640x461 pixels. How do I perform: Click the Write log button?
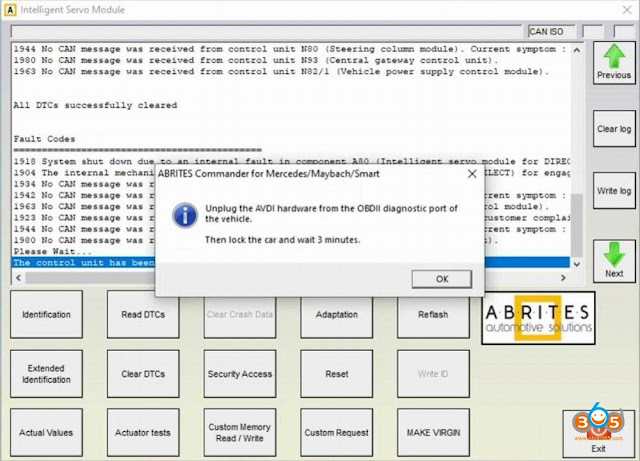tap(614, 191)
